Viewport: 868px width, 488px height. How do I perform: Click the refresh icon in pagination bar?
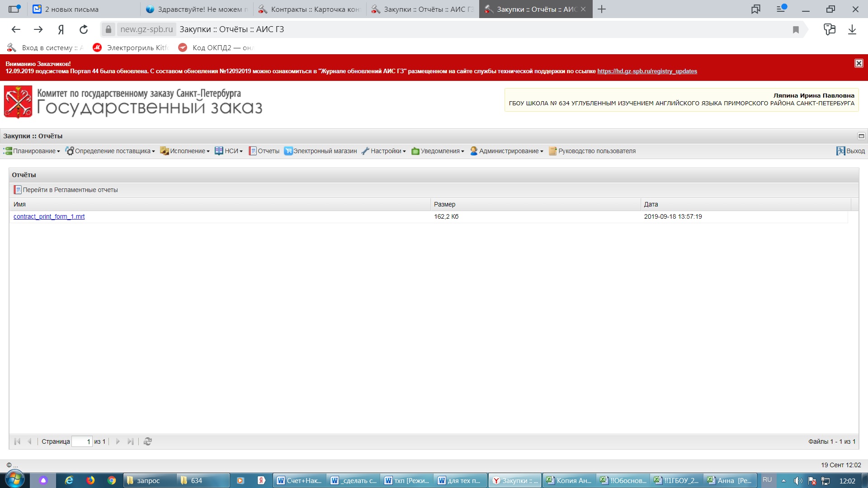147,441
